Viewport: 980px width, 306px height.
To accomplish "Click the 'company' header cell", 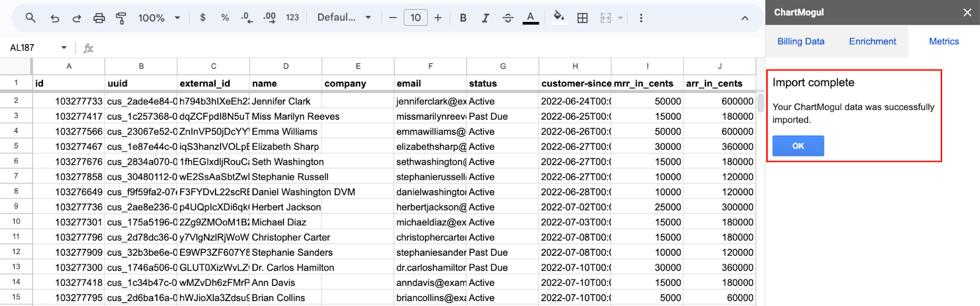I will click(358, 83).
